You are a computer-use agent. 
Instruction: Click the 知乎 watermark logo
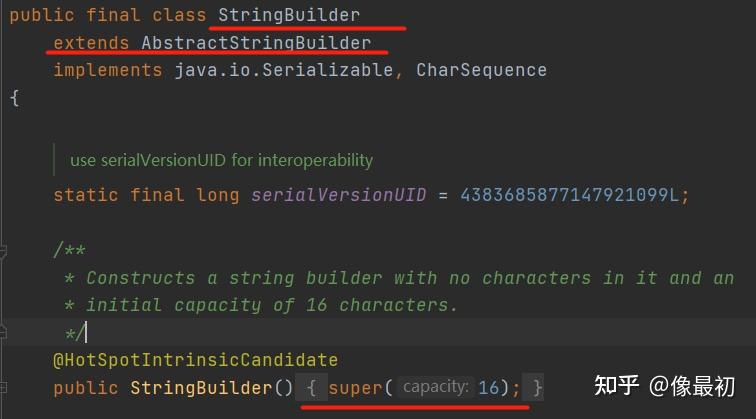point(616,387)
